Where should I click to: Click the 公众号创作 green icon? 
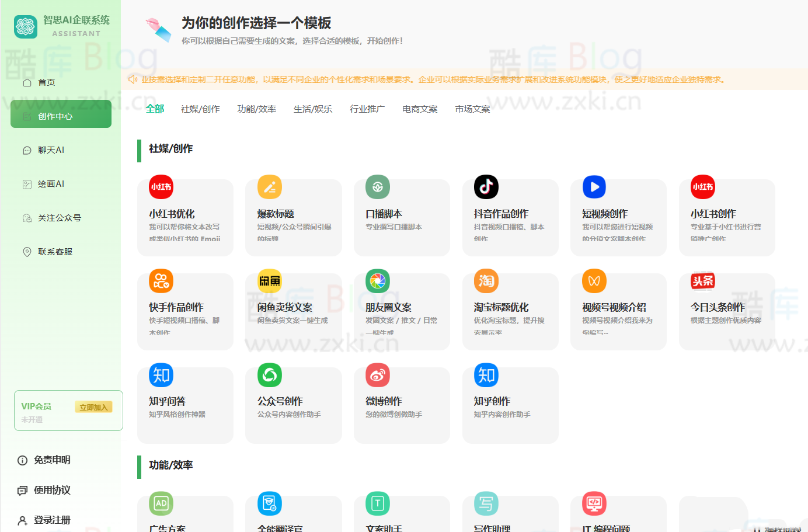tap(270, 375)
